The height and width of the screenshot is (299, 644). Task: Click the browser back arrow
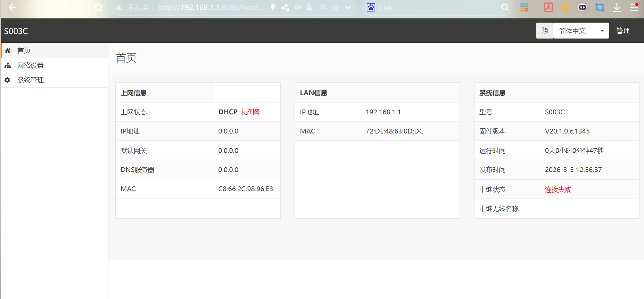pos(13,7)
